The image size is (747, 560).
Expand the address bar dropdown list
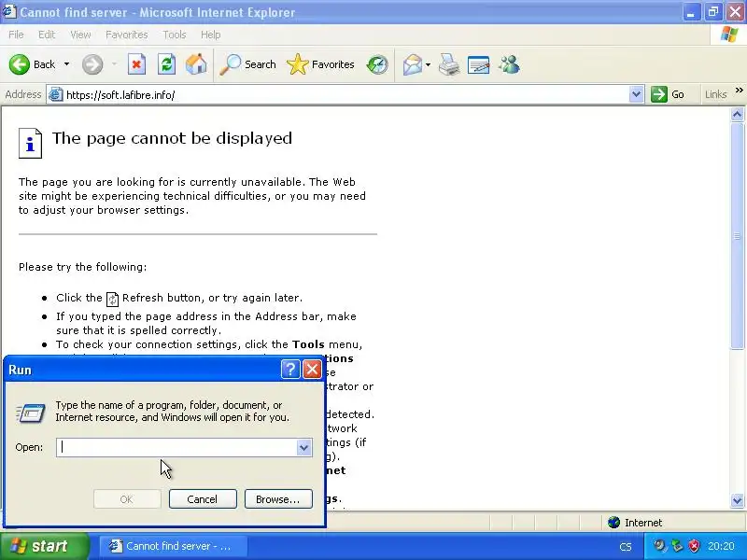click(x=636, y=94)
